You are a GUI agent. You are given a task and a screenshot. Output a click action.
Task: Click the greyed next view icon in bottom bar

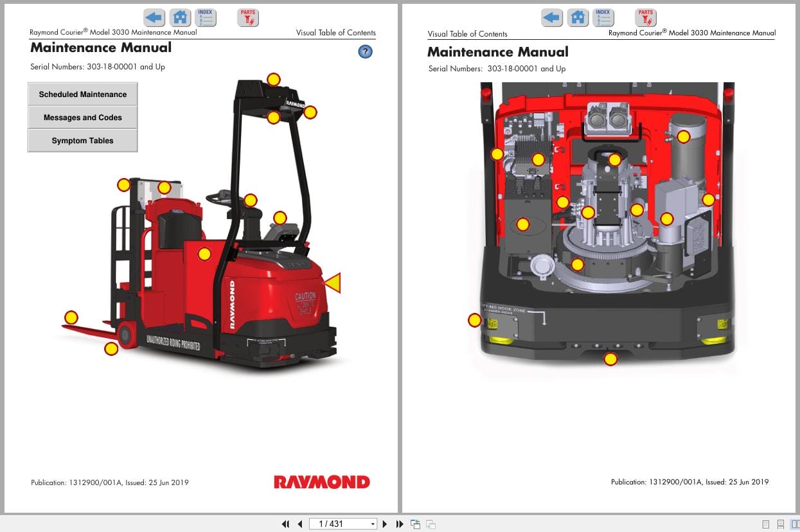pos(431,524)
